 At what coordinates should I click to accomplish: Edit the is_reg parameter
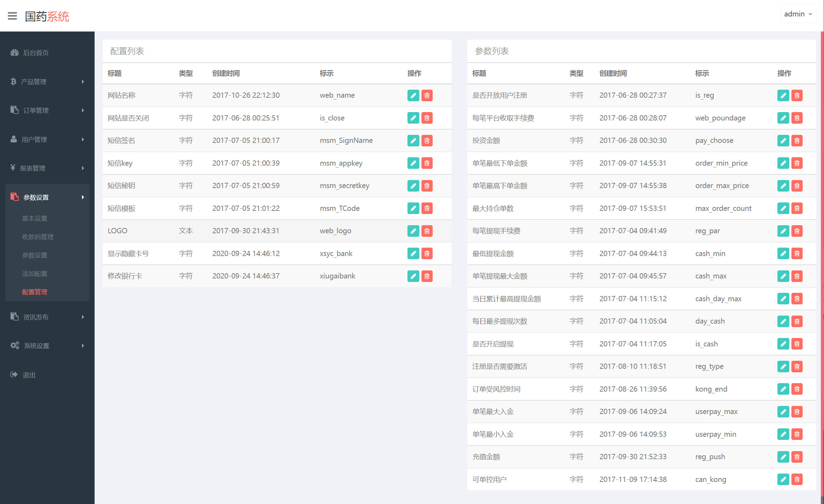coord(783,95)
